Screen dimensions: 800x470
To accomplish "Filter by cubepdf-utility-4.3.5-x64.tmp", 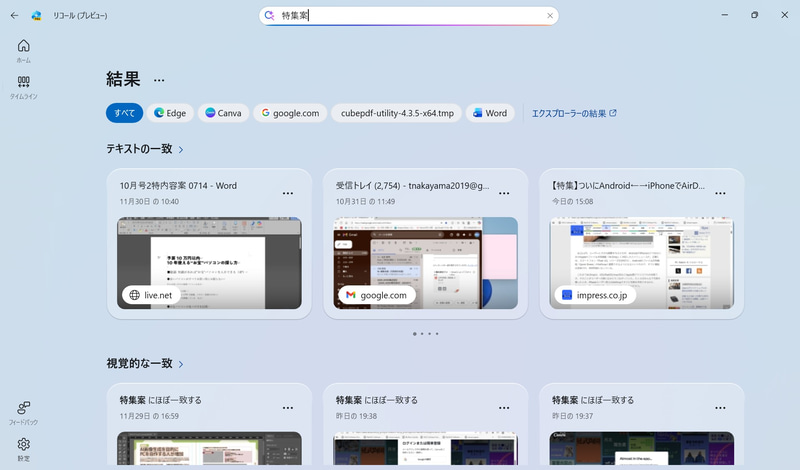I will click(397, 113).
